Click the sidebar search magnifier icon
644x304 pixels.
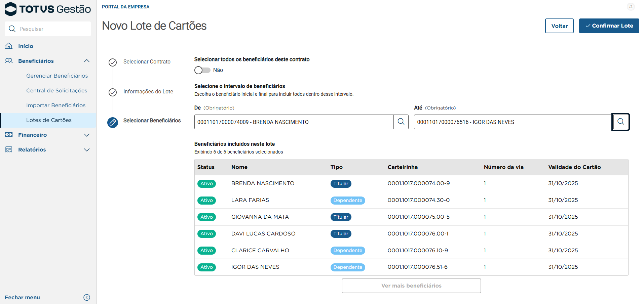point(12,29)
